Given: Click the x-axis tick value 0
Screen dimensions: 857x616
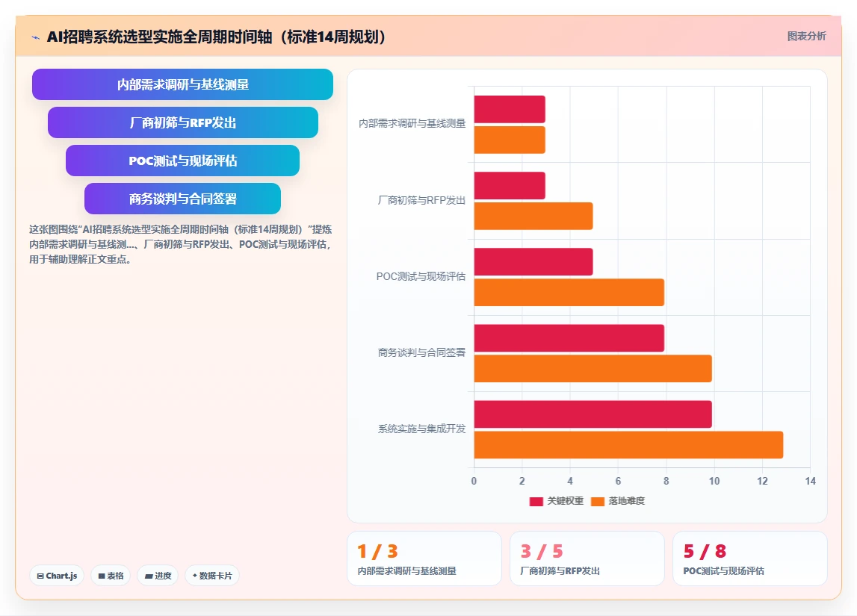Looking at the screenshot, I should [x=474, y=481].
